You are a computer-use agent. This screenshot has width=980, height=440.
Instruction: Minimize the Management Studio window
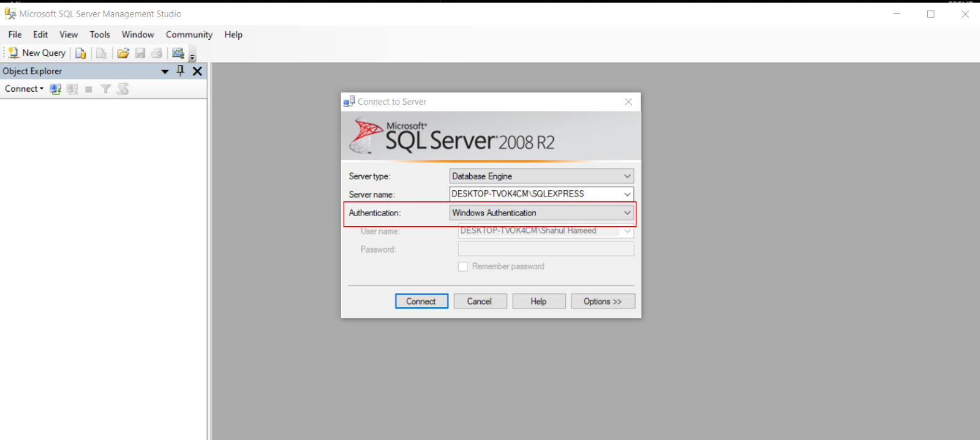point(897,13)
